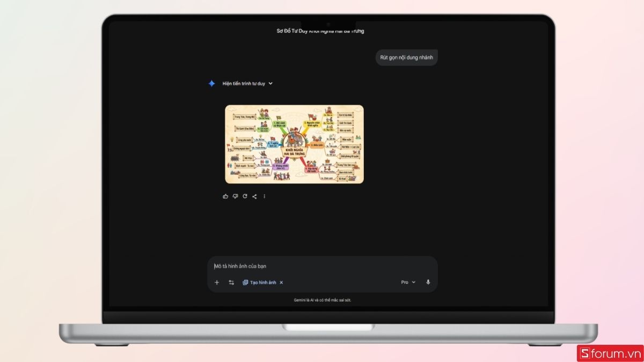Click the thumbs up icon under the response
Screen dimensions: 644x362
click(225, 196)
